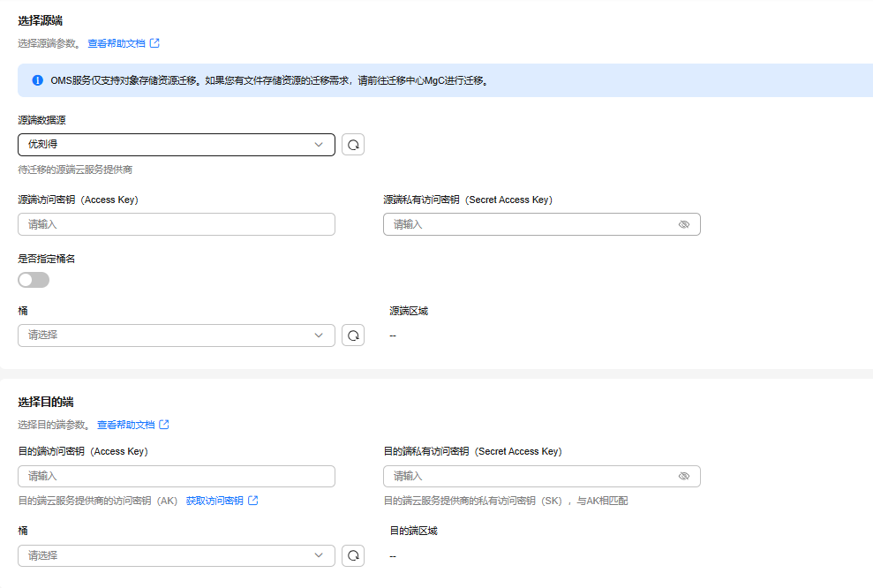Image resolution: width=873 pixels, height=588 pixels.
Task: Click the external link icon next to destination help doc
Action: point(164,425)
